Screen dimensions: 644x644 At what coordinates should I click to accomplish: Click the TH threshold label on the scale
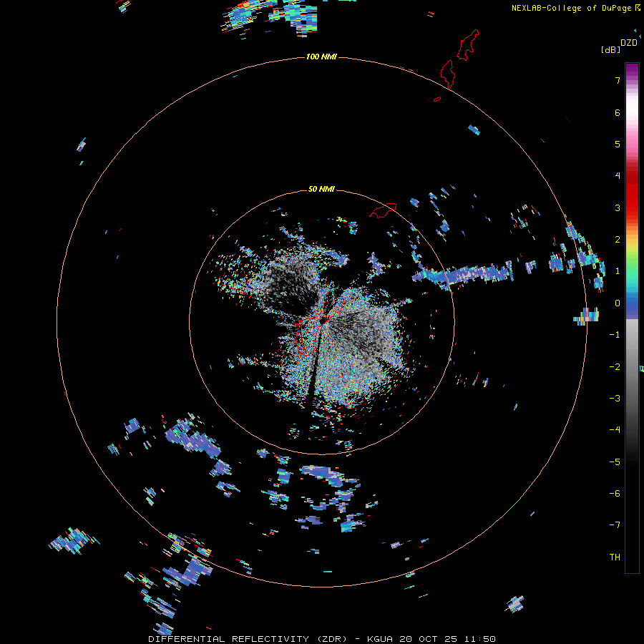click(x=615, y=557)
